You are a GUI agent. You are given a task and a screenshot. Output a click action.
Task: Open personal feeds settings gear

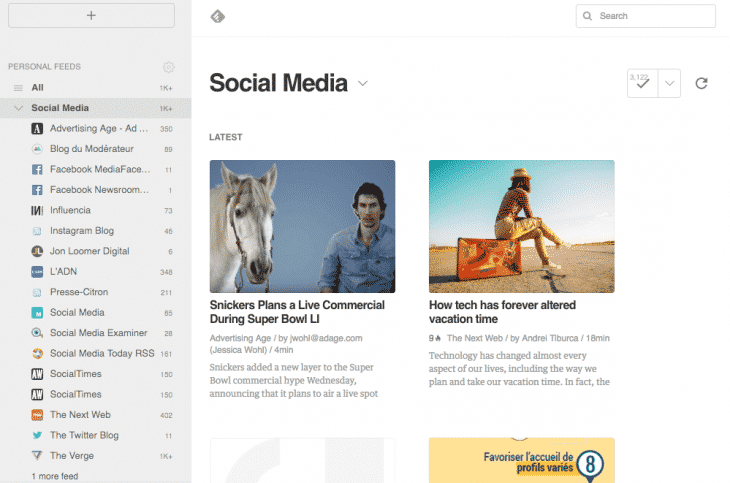(x=169, y=67)
